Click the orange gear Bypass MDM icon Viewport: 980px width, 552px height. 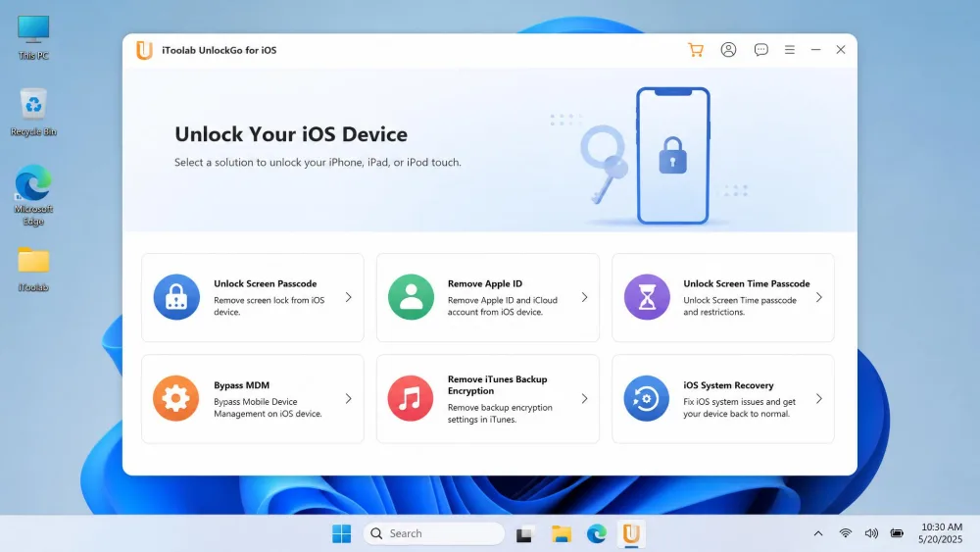175,398
